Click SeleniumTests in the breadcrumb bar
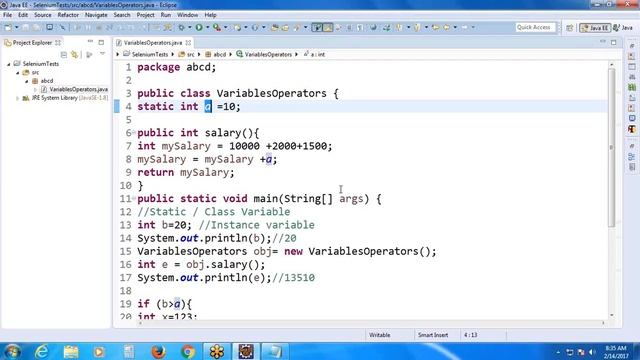The image size is (640, 360). (149, 54)
